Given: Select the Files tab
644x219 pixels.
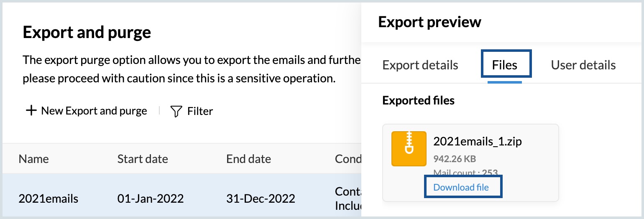Looking at the screenshot, I should [x=505, y=65].
